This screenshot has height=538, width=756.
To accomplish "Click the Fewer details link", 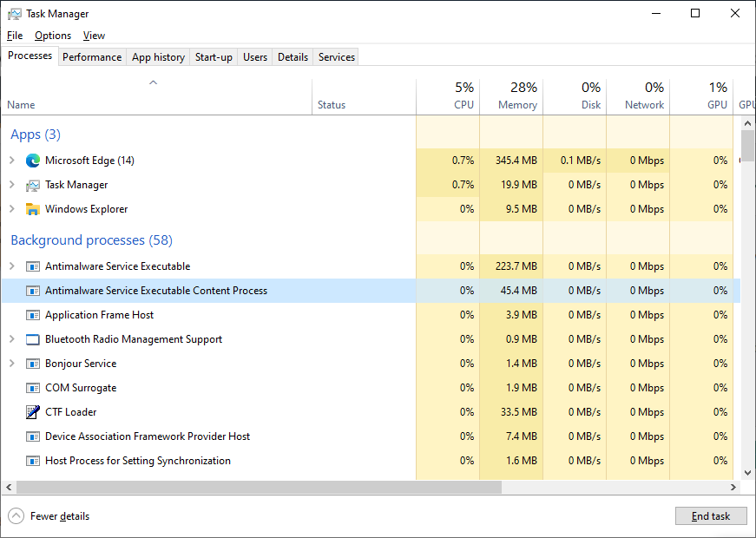I will 60,516.
